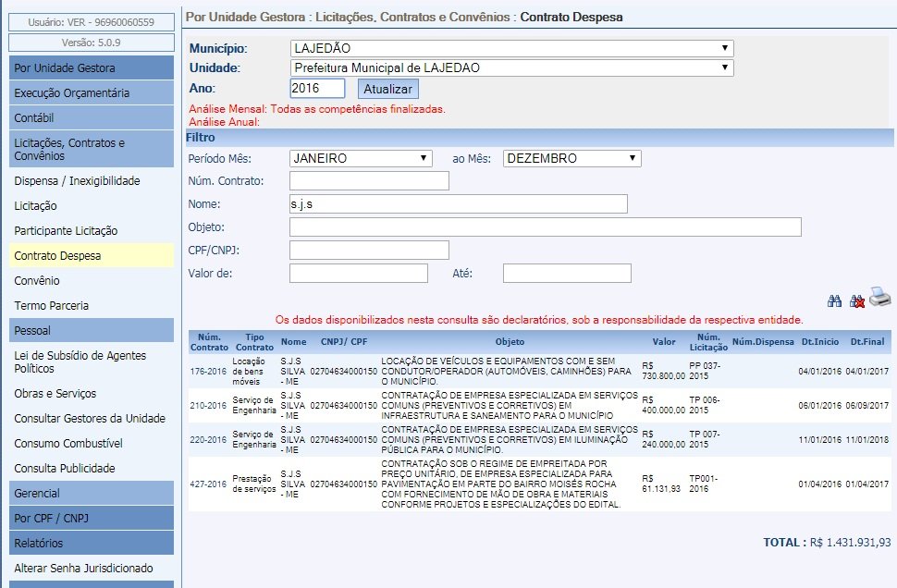897x588 pixels.
Task: Change the ending month DEZEMBRO dropdown
Action: click(x=571, y=158)
